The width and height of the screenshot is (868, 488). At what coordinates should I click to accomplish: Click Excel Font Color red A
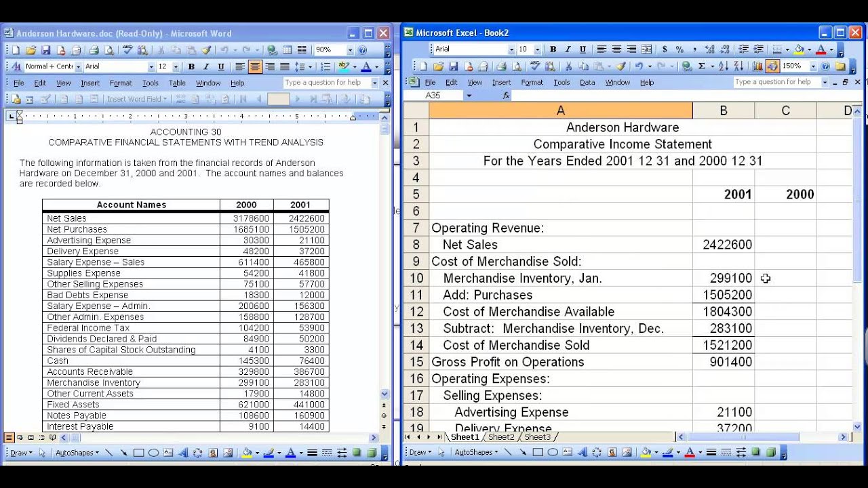(x=821, y=49)
